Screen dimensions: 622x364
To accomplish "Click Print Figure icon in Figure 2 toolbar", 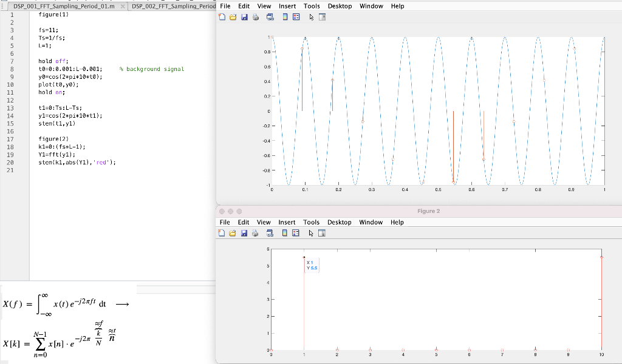I will pos(255,233).
